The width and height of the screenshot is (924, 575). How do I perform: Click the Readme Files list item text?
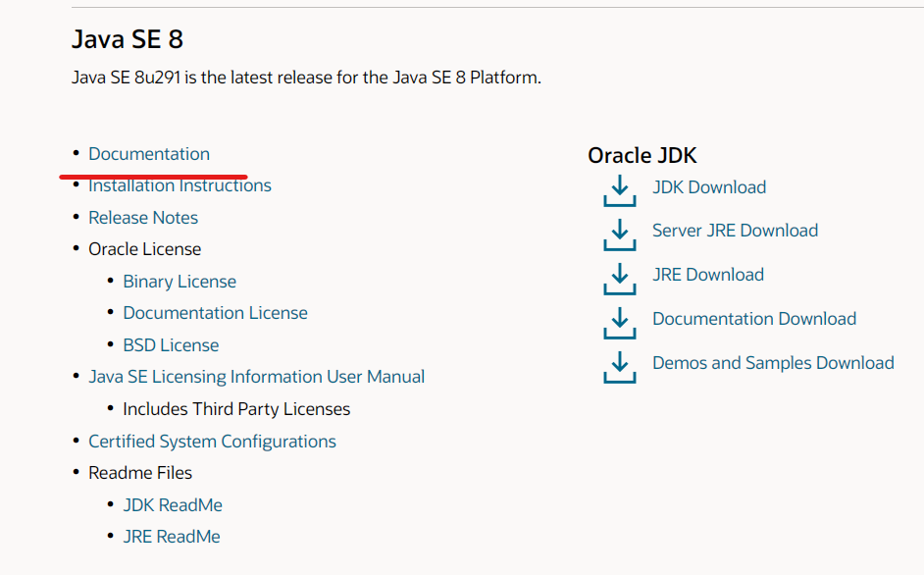(x=140, y=473)
